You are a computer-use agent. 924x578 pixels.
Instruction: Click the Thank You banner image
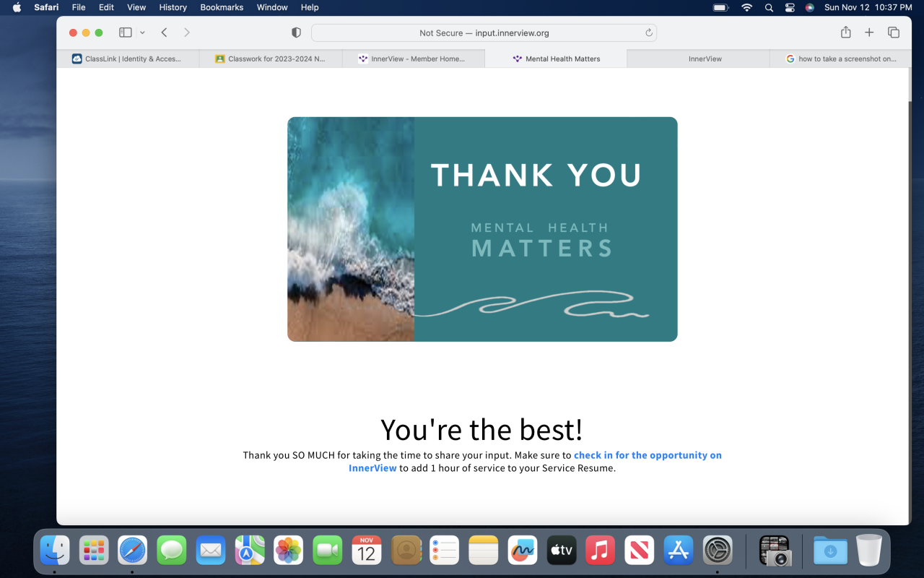(x=482, y=229)
